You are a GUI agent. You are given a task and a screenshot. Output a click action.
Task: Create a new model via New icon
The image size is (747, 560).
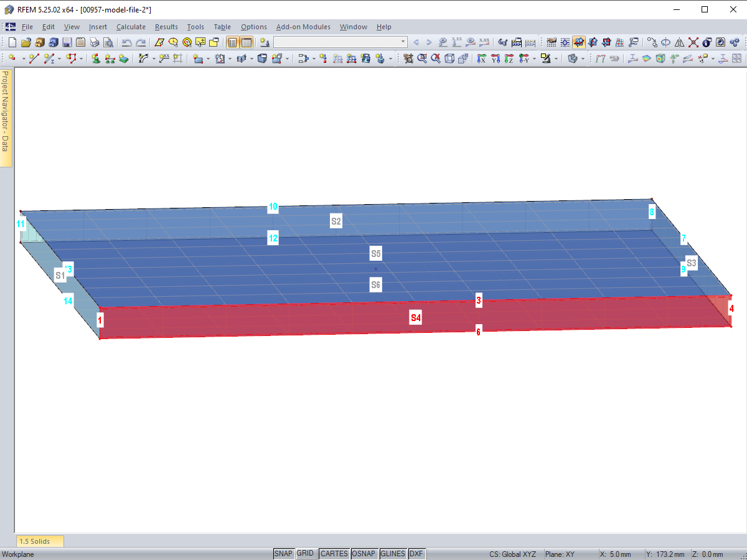coord(12,42)
